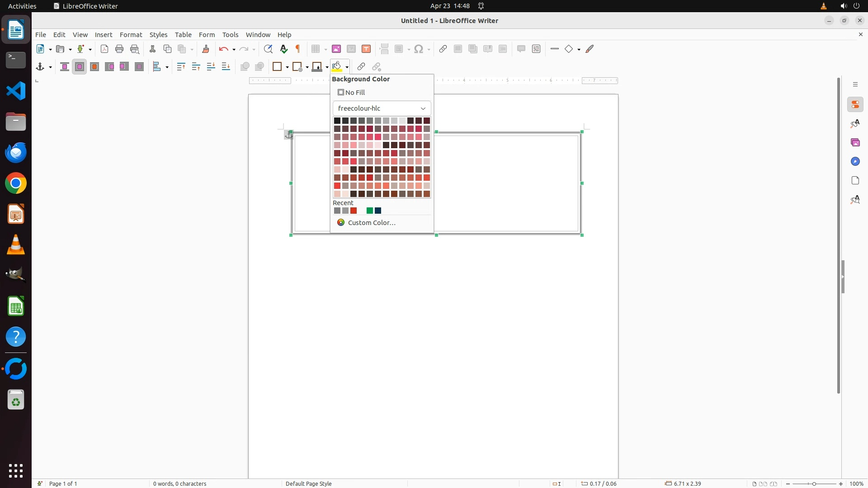Click the Clone Formatting paintbrush icon
The width and height of the screenshot is (868, 488).
tap(206, 49)
